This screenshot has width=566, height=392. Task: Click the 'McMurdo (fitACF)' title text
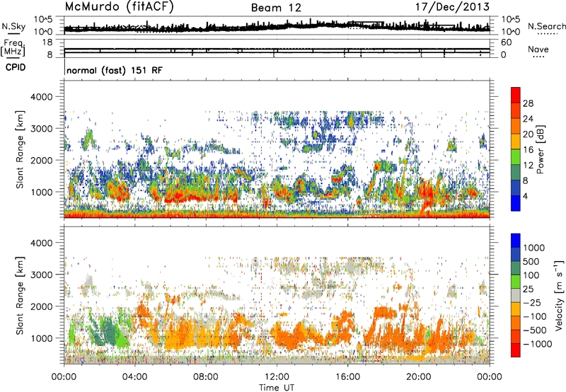[119, 7]
